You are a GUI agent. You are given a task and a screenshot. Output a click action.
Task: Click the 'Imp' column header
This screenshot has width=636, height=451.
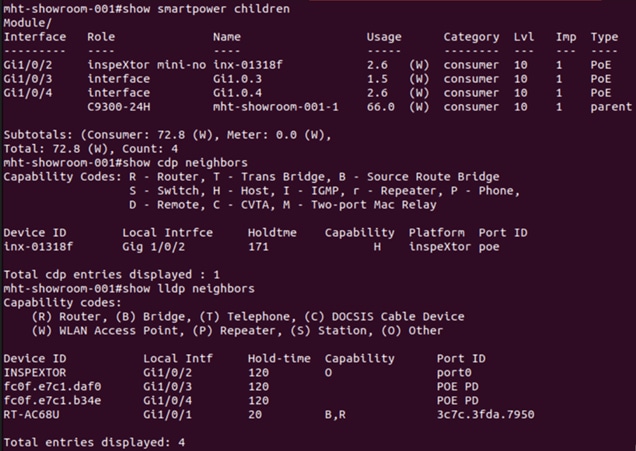(x=566, y=37)
